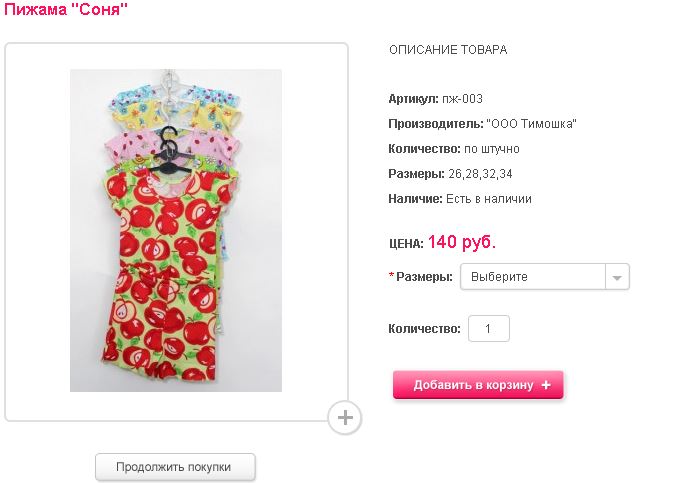Open the Размеры dropdown arrow
This screenshot has width=679, height=483.
coord(617,277)
